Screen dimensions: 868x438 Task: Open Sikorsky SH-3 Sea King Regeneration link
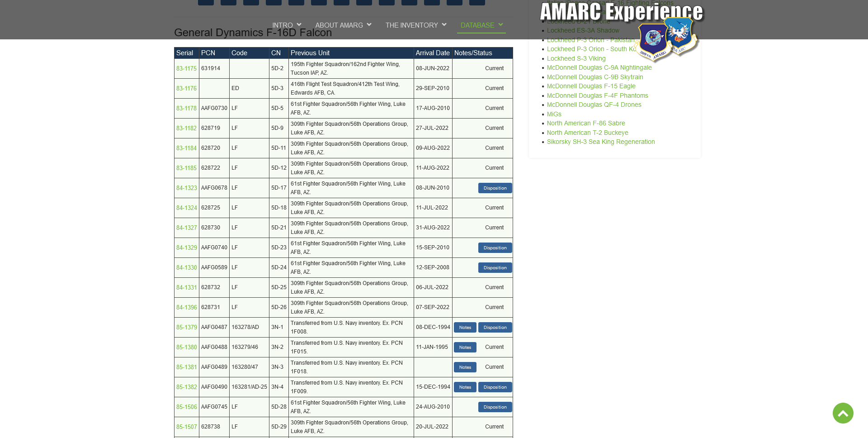(601, 142)
